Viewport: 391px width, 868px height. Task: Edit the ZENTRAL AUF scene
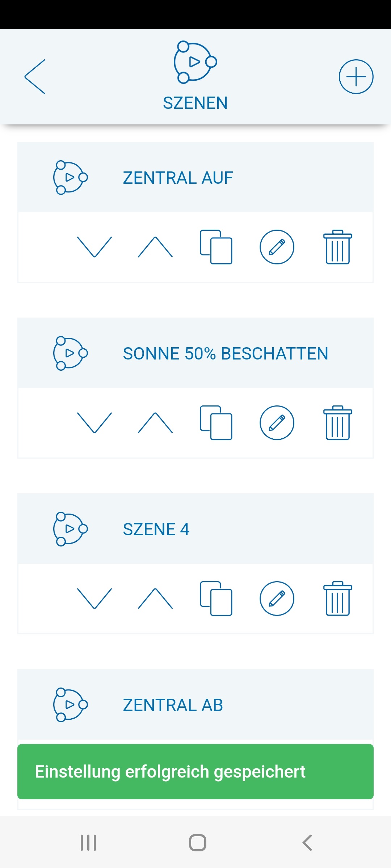pyautogui.click(x=277, y=247)
